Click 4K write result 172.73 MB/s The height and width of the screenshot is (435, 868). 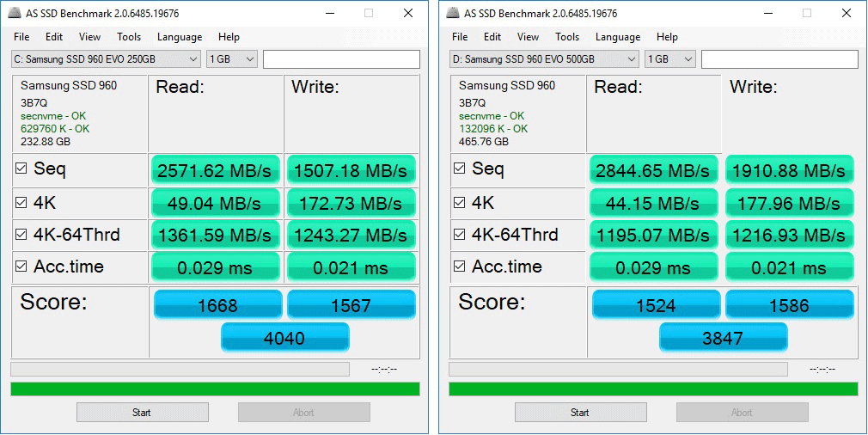[351, 203]
